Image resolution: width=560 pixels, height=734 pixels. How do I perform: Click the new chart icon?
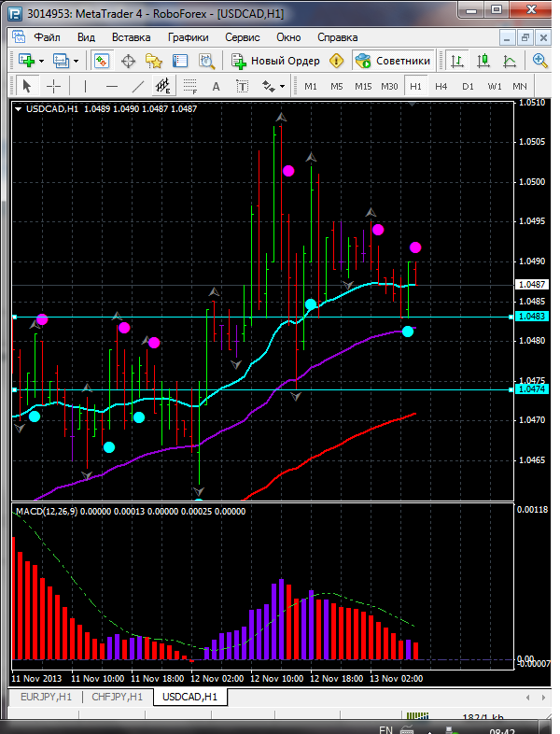pyautogui.click(x=25, y=61)
